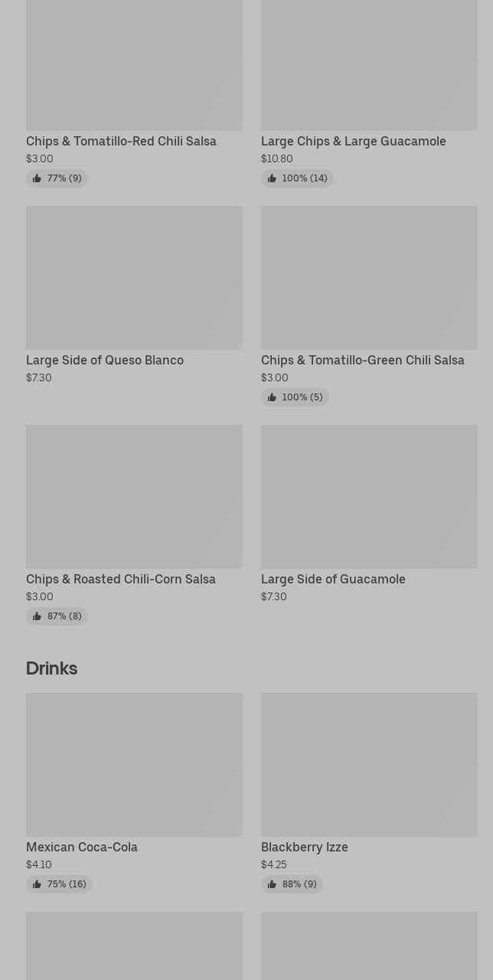
Task: Click thumbs-up icon under Mexican Coca-Cola
Action: tap(37, 884)
